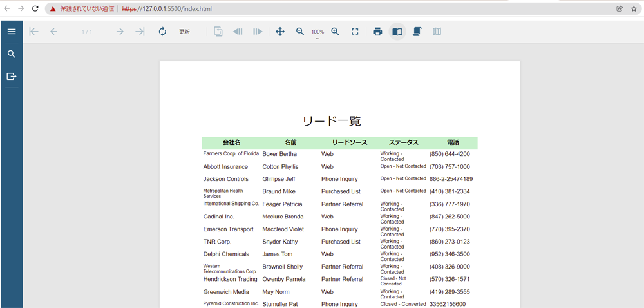The image size is (644, 308).
Task: Click the name Owenby Pamela
Action: [284, 279]
